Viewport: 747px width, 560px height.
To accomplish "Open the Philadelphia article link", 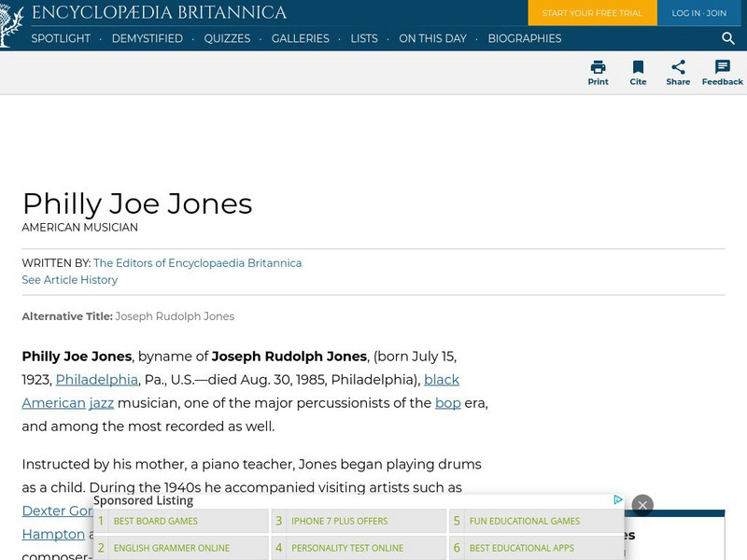I will [x=95, y=380].
